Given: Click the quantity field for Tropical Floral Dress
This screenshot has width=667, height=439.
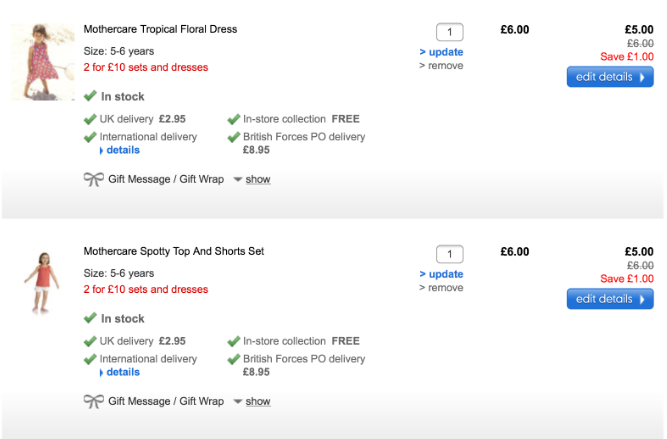Looking at the screenshot, I should coord(450,32).
